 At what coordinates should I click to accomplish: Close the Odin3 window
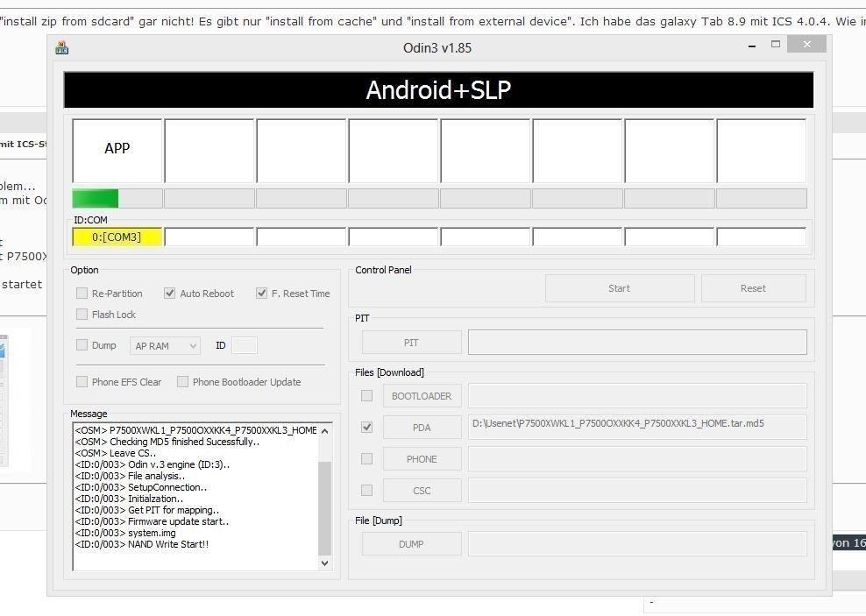(x=807, y=44)
